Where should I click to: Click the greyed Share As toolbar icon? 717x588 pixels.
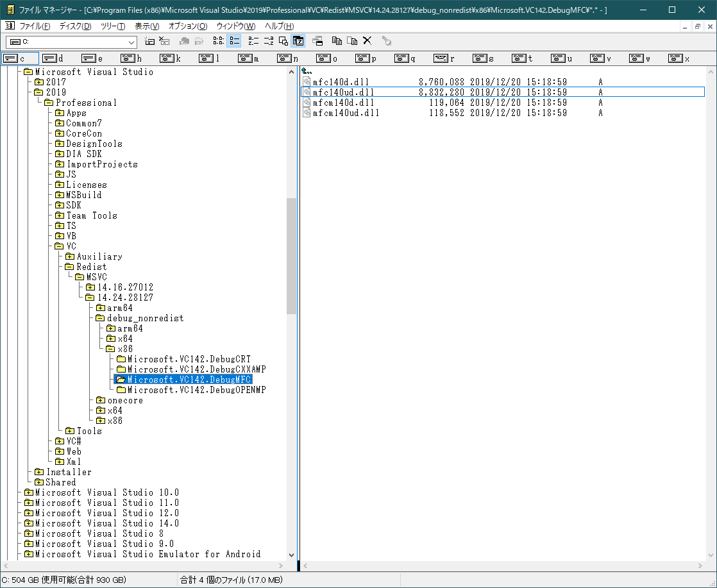(x=184, y=41)
